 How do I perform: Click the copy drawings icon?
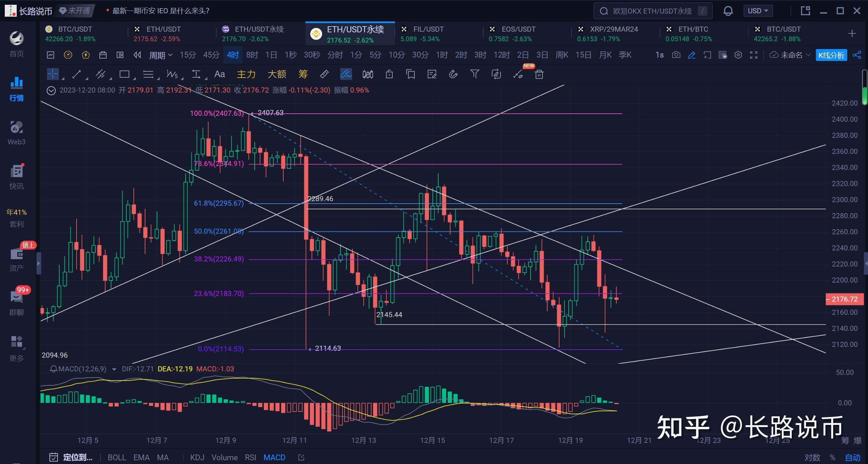pyautogui.click(x=411, y=74)
